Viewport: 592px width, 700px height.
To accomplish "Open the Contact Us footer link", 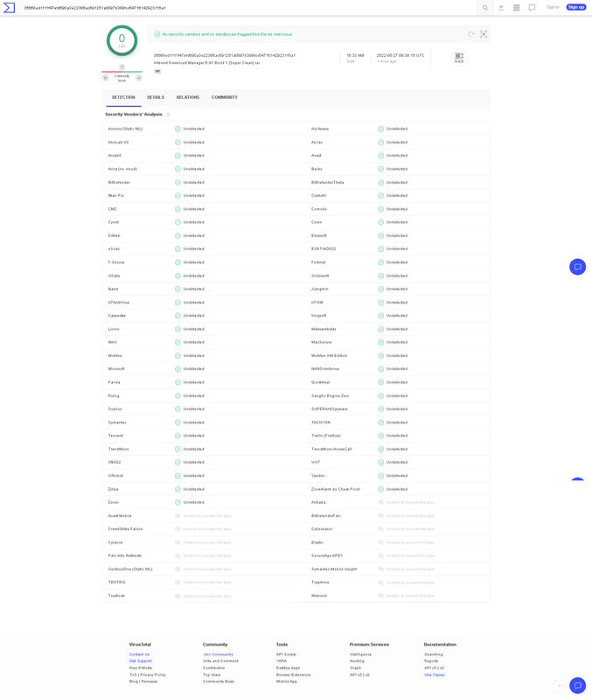I will pyautogui.click(x=139, y=654).
